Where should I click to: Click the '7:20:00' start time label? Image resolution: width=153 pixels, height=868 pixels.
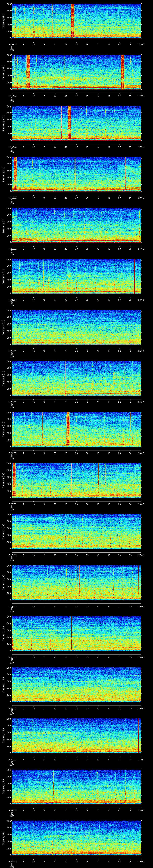pos(12,249)
